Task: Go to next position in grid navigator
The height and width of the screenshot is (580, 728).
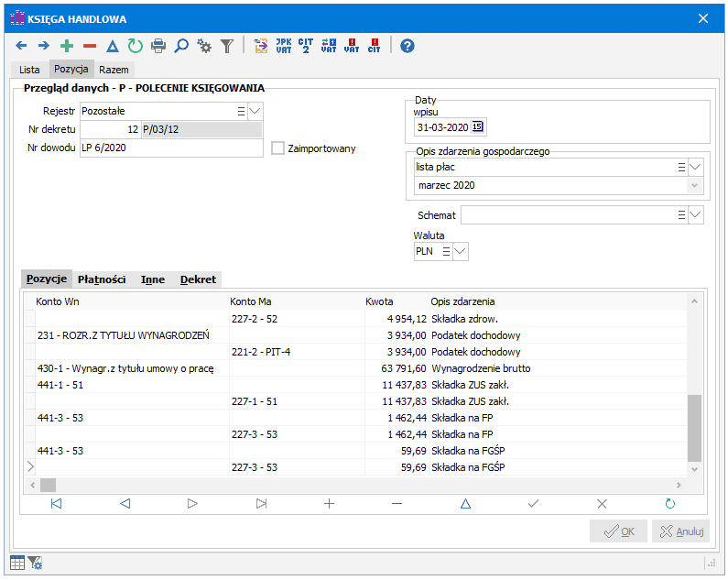Action: point(192,503)
